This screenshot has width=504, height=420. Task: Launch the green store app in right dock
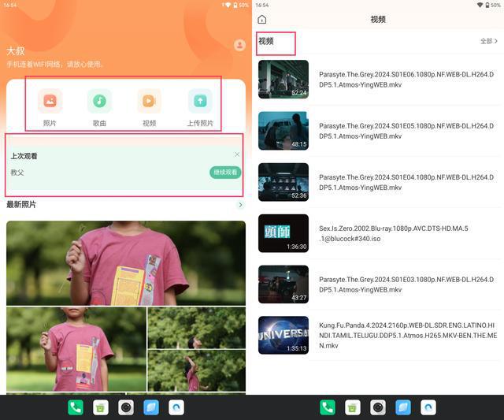(352, 407)
